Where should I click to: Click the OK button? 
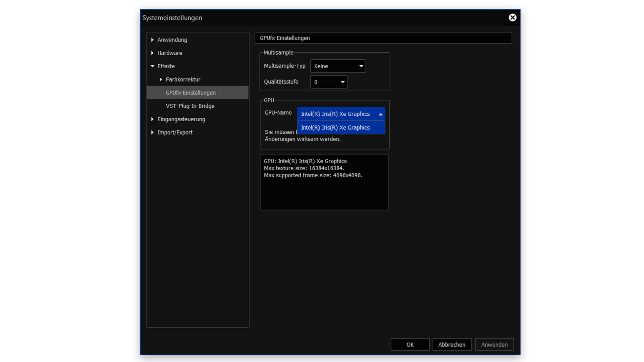pos(410,345)
